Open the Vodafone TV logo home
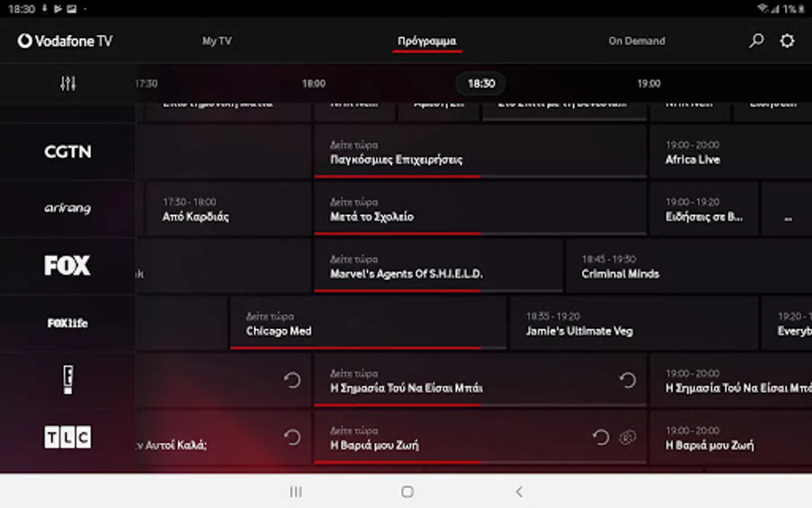Viewport: 812px width, 508px height. [65, 41]
